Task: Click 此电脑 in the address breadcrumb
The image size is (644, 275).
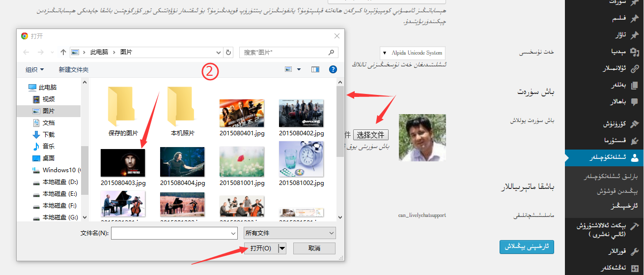Action: coord(99,52)
